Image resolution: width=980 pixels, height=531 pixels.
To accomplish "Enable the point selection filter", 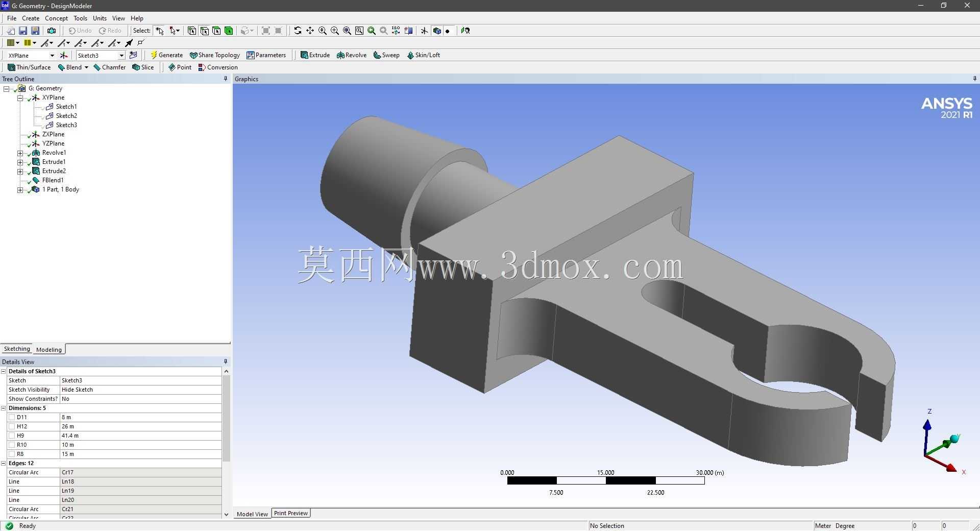I will click(192, 31).
